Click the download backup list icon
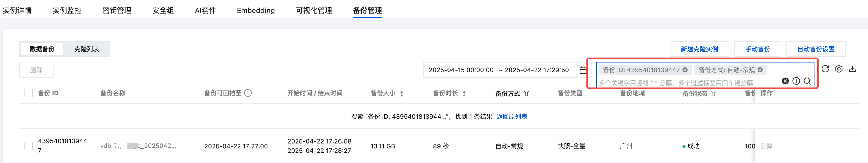The width and height of the screenshot is (868, 163). click(x=852, y=69)
